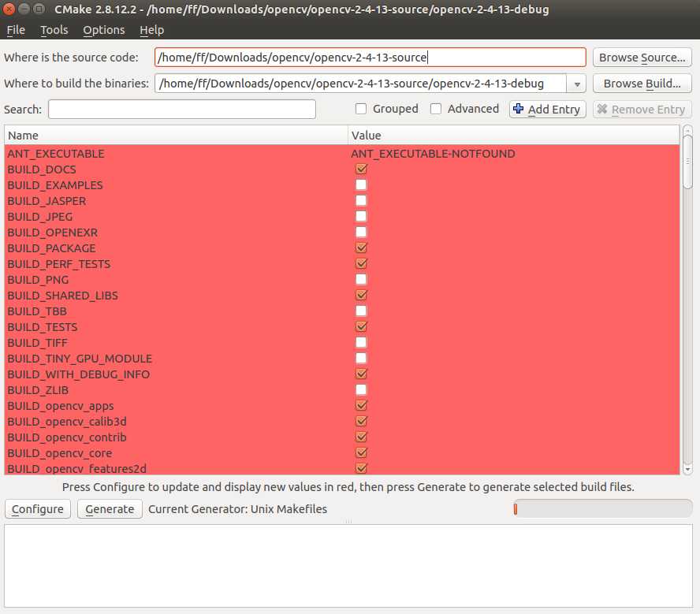This screenshot has width=700, height=614.
Task: Uncheck the BUILD_TESTS checkbox
Action: pyautogui.click(x=361, y=326)
